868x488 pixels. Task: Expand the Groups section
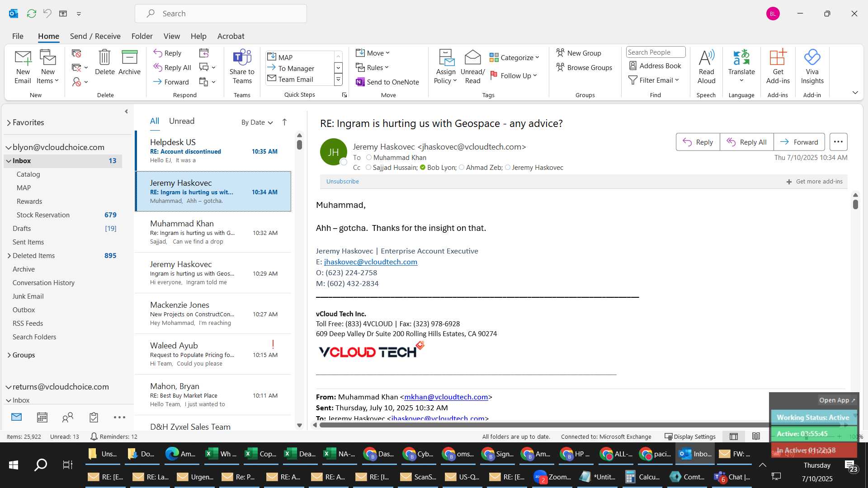[x=9, y=355]
